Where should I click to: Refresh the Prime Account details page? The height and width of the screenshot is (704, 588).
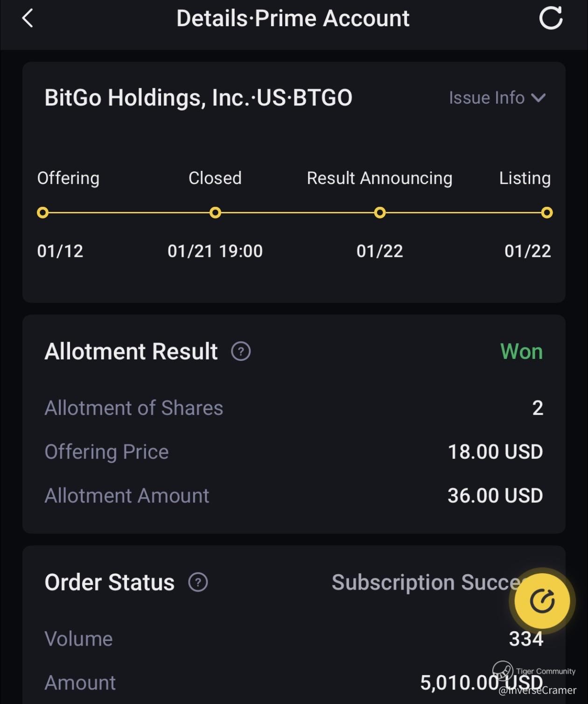click(551, 19)
